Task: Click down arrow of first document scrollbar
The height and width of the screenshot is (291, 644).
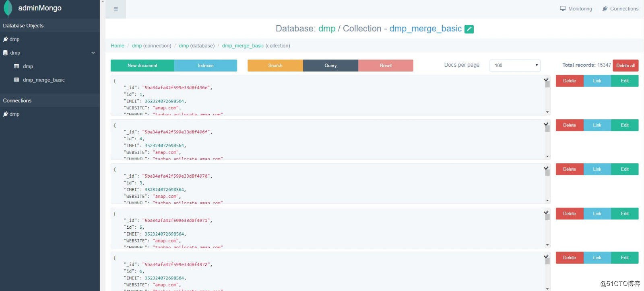Action: pyautogui.click(x=547, y=112)
